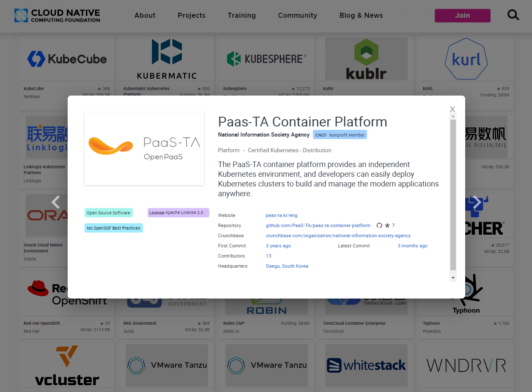Screen dimensions: 532x392
Task: Go to next item with right arrow
Action: pos(477,203)
